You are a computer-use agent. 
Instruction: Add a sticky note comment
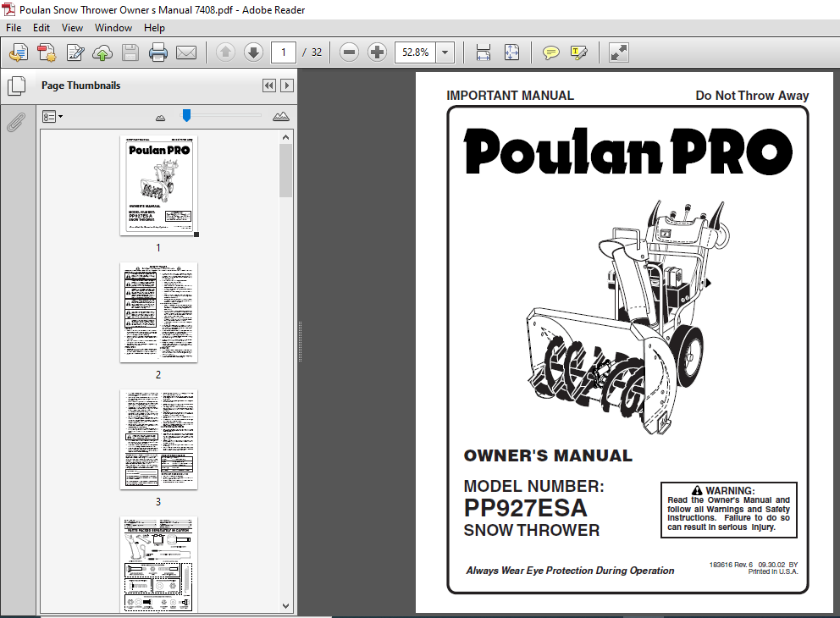click(550, 52)
